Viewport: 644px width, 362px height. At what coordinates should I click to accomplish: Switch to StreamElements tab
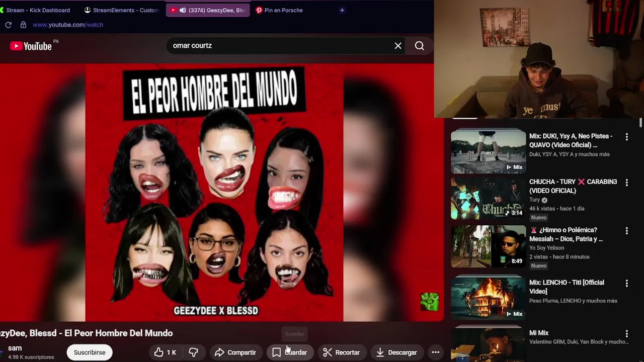(121, 10)
